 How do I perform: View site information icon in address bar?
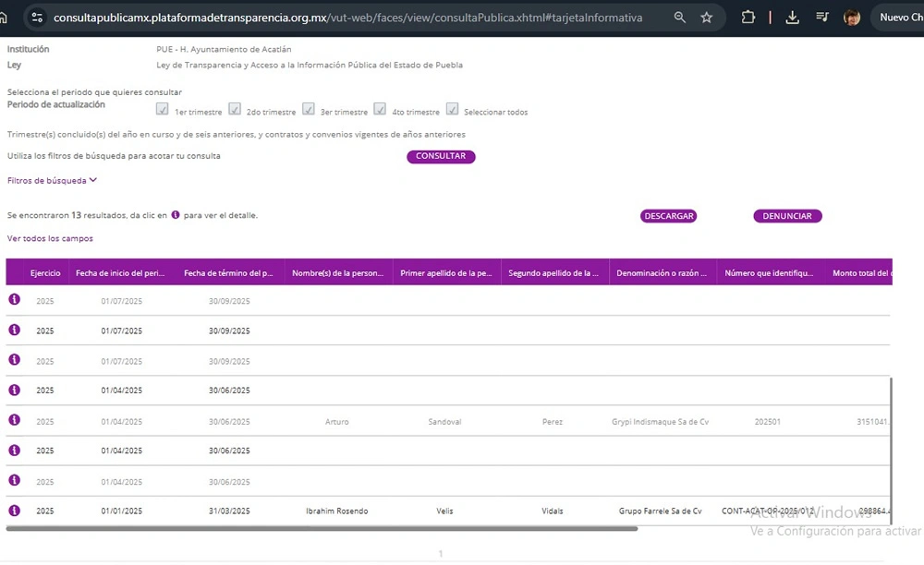tap(36, 18)
